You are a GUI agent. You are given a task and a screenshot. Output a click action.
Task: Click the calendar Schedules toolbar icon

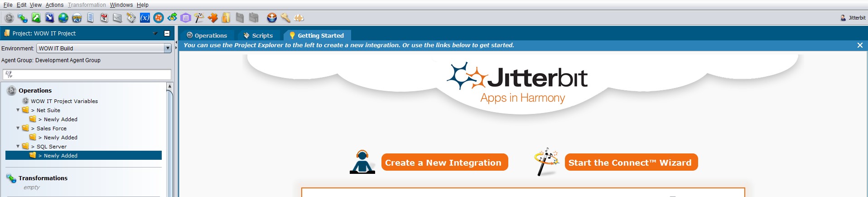104,18
